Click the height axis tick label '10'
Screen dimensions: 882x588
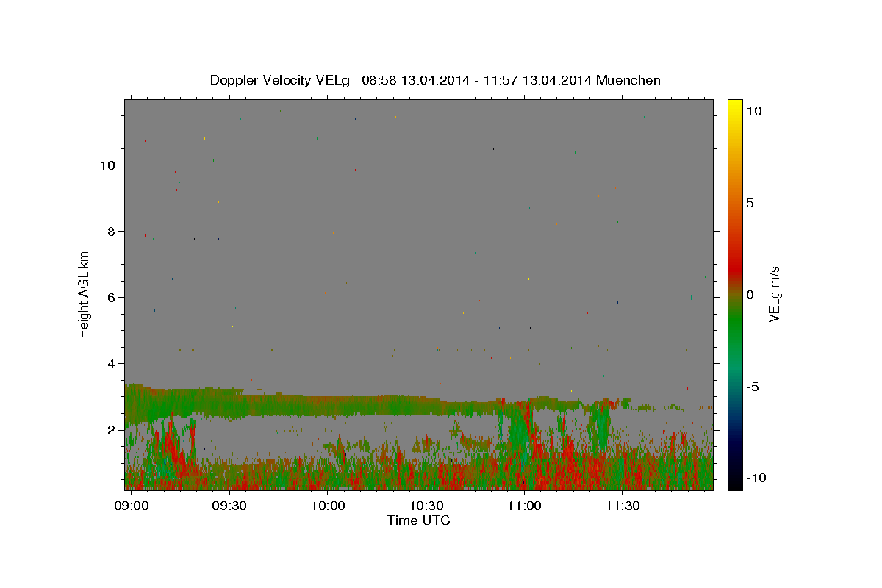(108, 165)
